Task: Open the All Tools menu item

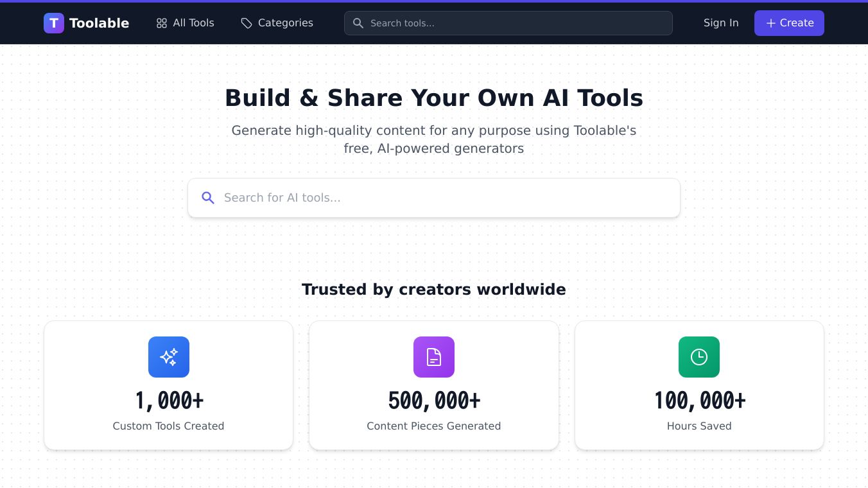Action: (x=185, y=23)
